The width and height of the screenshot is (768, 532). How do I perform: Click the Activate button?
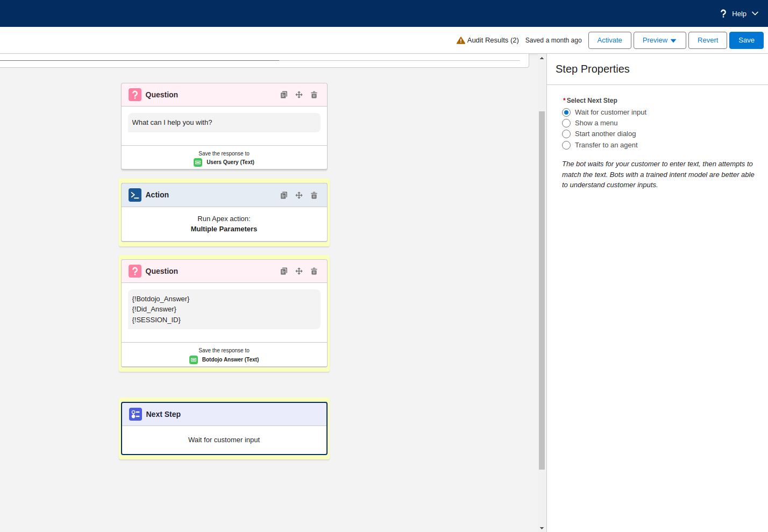click(x=610, y=40)
